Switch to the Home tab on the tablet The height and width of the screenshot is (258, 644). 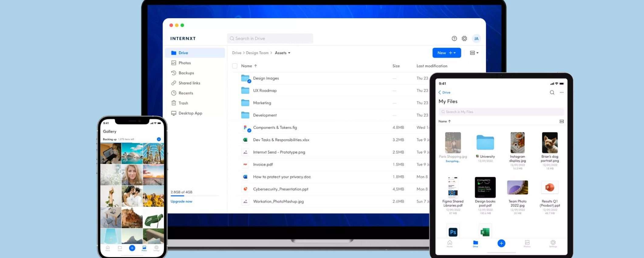450,244
